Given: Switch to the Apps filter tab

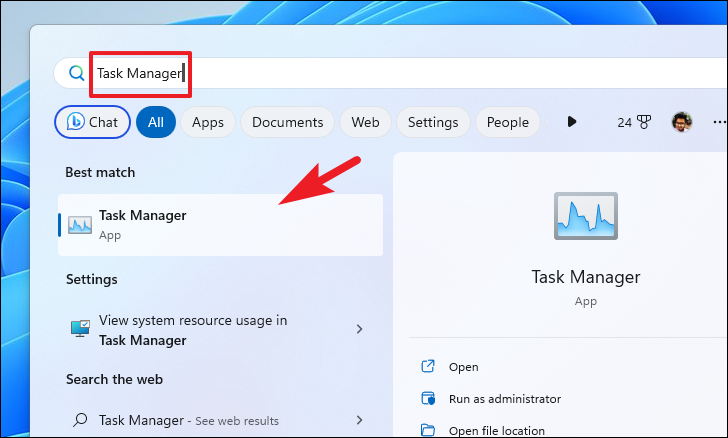Looking at the screenshot, I should point(208,122).
